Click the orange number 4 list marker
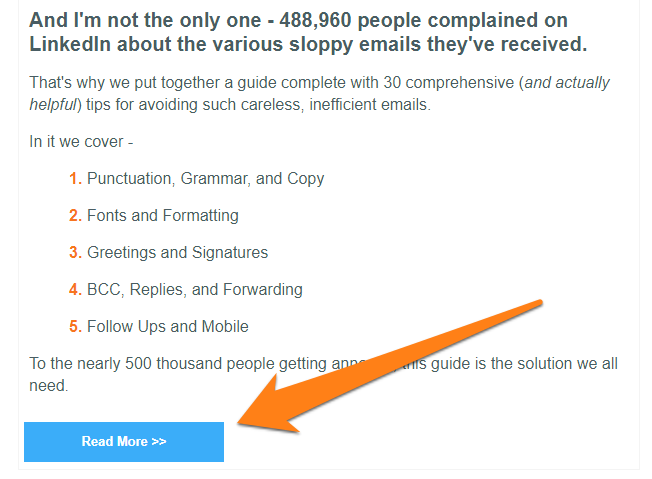 75,289
